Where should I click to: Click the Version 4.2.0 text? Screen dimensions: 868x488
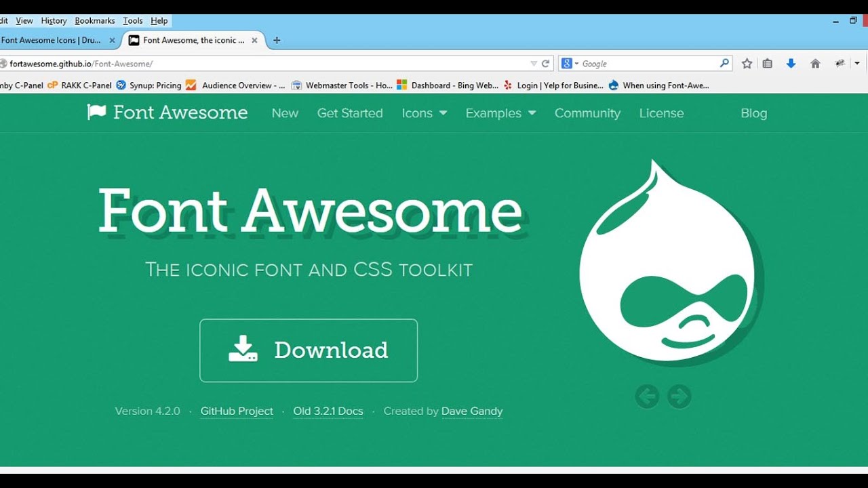[148, 411]
